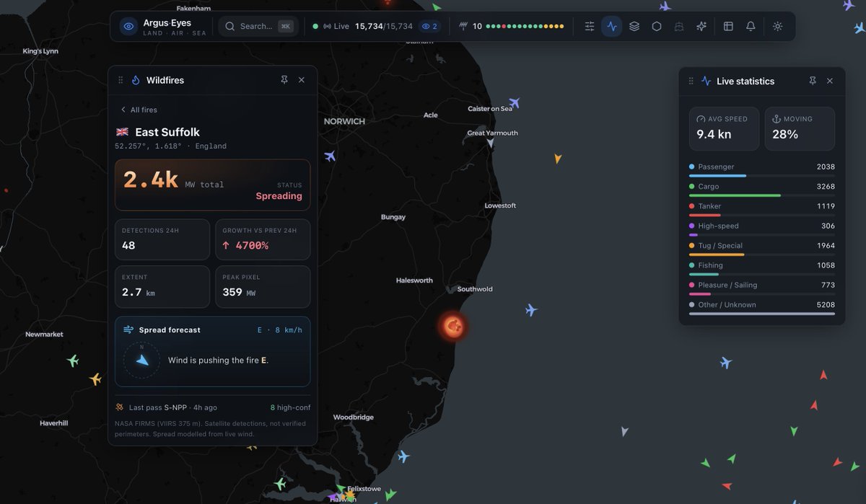Screen dimensions: 866x504
Task: Click the glowing wildfire marker near Southwold
Action: [453, 327]
